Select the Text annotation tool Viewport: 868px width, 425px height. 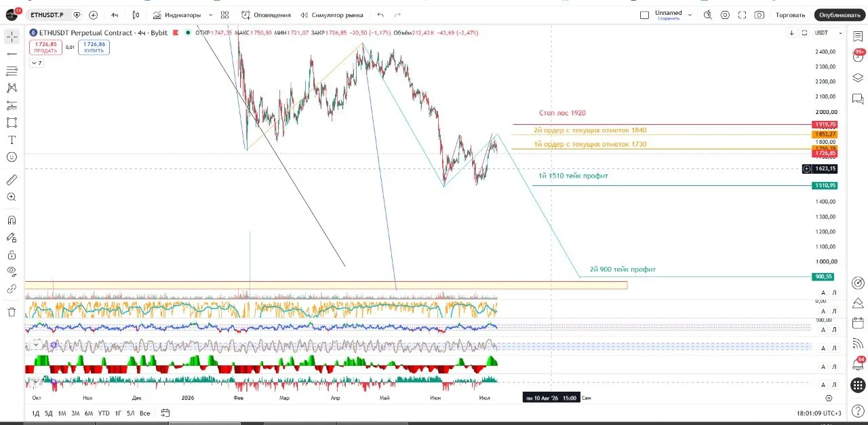(x=12, y=140)
